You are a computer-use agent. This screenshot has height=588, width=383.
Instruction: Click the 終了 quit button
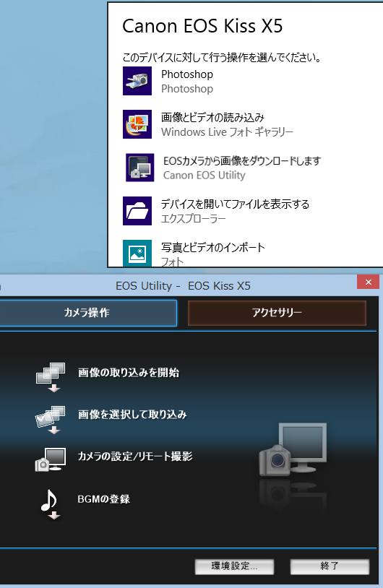(330, 566)
